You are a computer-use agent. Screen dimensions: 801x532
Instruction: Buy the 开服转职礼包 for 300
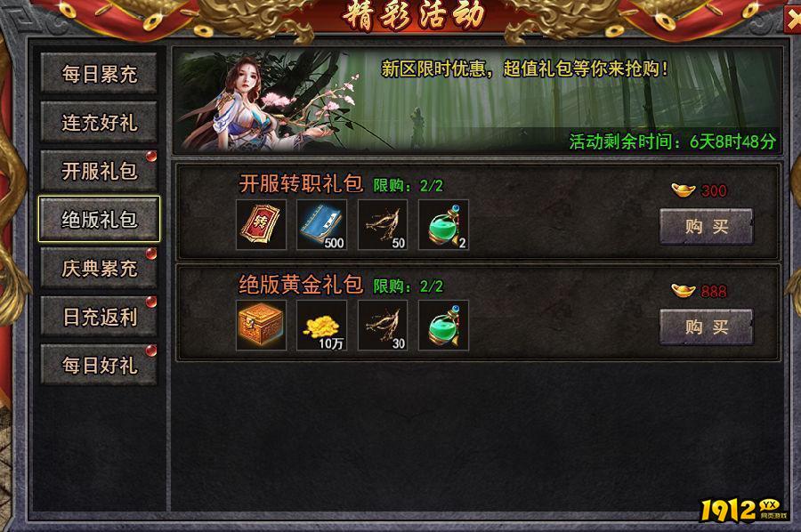tap(707, 226)
